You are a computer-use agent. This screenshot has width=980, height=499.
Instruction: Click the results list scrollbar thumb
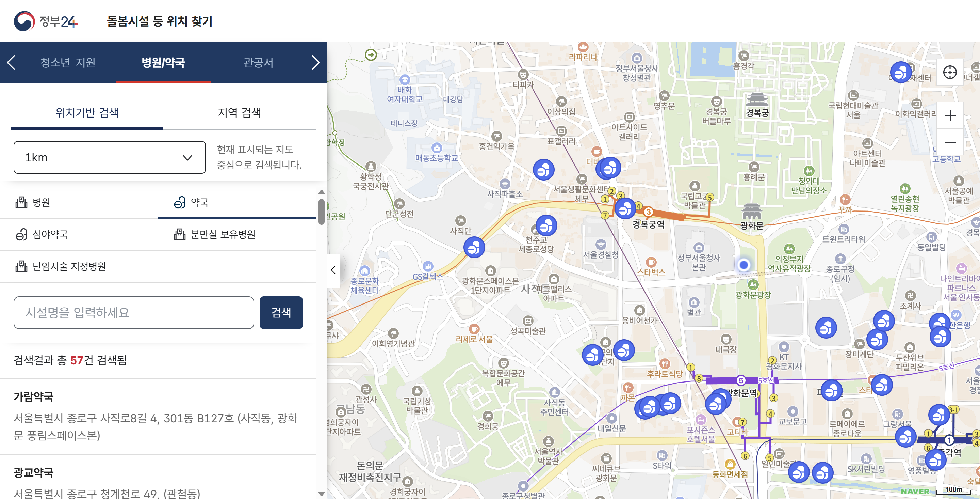tap(322, 212)
